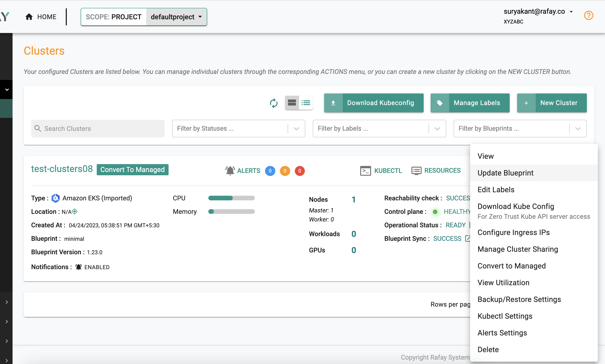Choose Manage Cluster Sharing option
Image resolution: width=605 pixels, height=364 pixels.
534,249
